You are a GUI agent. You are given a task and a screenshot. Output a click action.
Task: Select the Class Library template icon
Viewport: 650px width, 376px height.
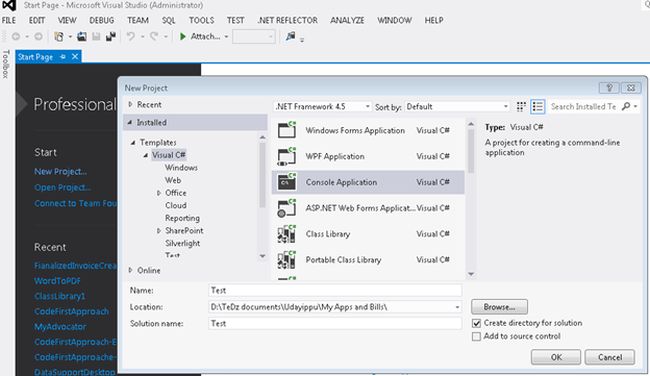point(286,234)
